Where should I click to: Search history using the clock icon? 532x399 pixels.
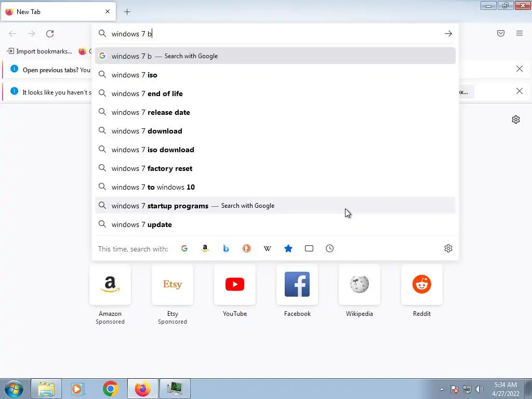(x=330, y=248)
